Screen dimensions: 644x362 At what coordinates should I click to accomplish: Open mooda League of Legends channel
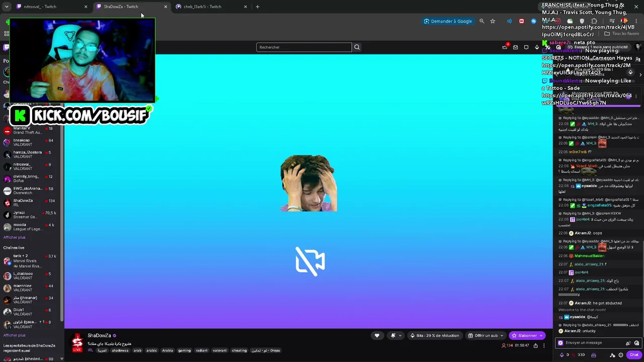31,227
